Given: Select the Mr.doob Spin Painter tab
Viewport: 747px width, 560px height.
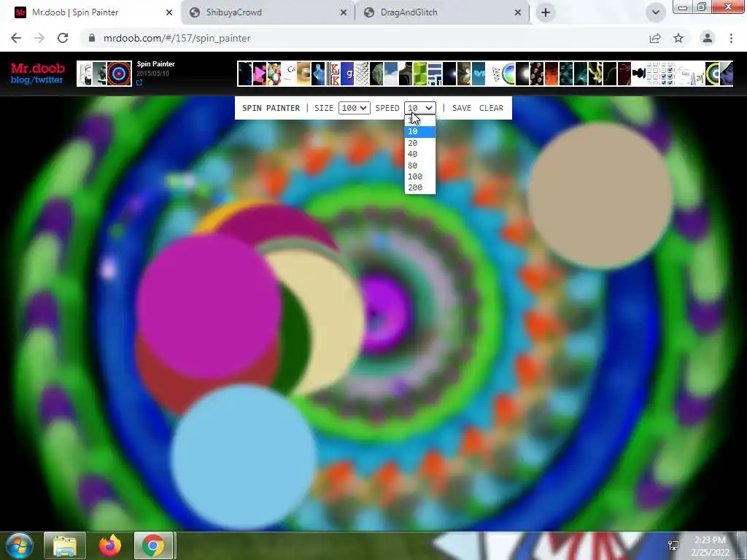Looking at the screenshot, I should click(x=93, y=12).
